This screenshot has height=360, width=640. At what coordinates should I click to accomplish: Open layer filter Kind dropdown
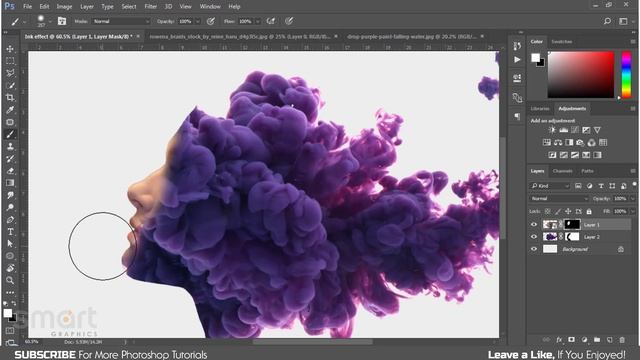click(550, 186)
